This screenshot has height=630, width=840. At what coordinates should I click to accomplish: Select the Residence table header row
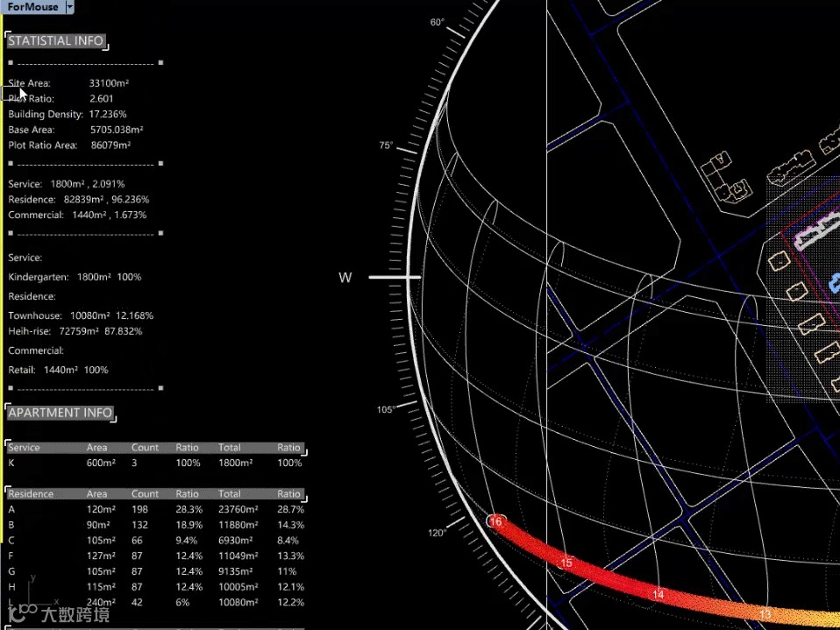pos(156,494)
